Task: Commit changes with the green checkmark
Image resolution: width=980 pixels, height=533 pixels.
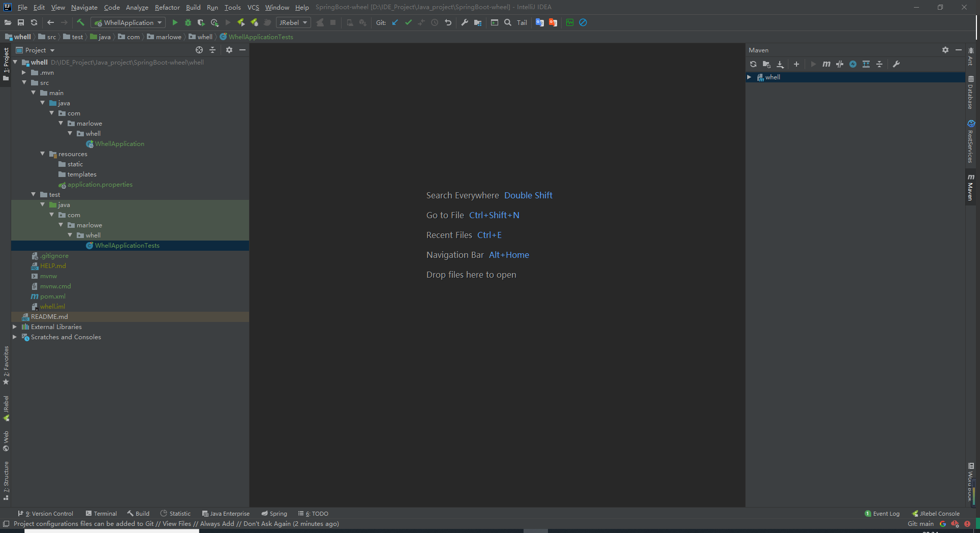Action: pyautogui.click(x=408, y=22)
